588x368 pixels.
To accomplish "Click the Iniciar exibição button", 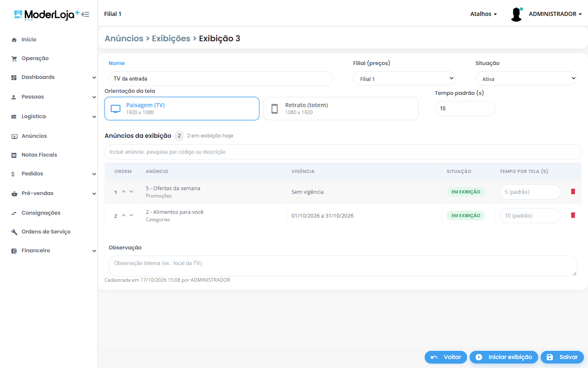I will tap(504, 357).
